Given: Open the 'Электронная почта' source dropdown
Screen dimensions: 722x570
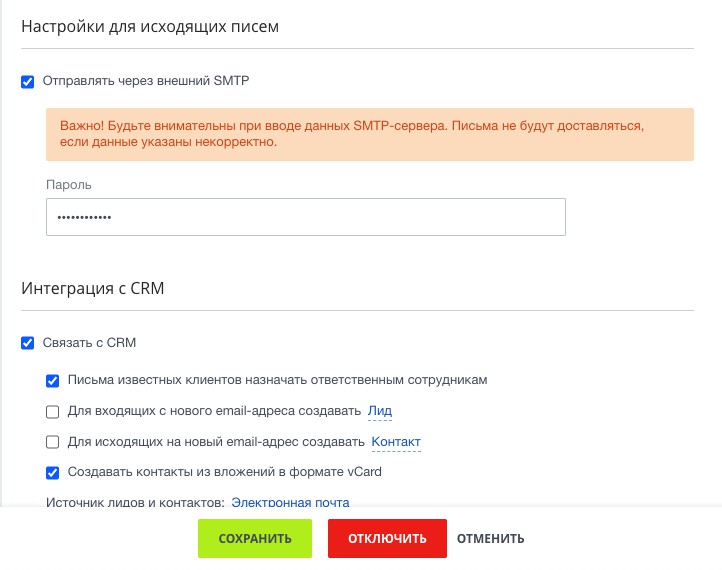Looking at the screenshot, I should 290,502.
